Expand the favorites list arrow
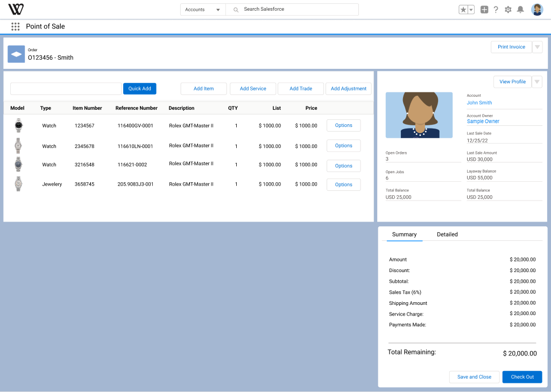 [471, 10]
